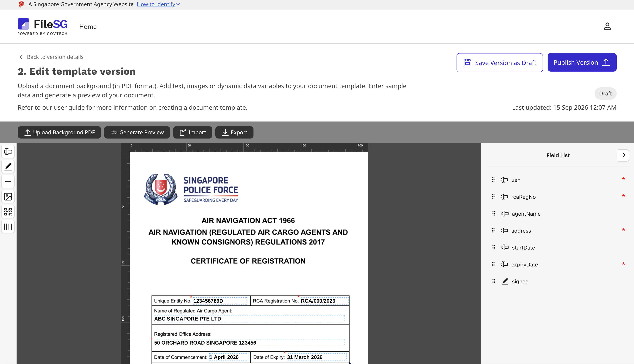Expand How to identify dropdown
Screen dimensions: 634x364
[158, 4]
